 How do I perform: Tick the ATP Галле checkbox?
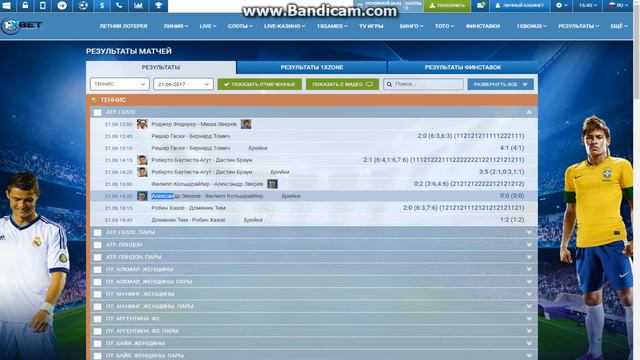pos(97,112)
